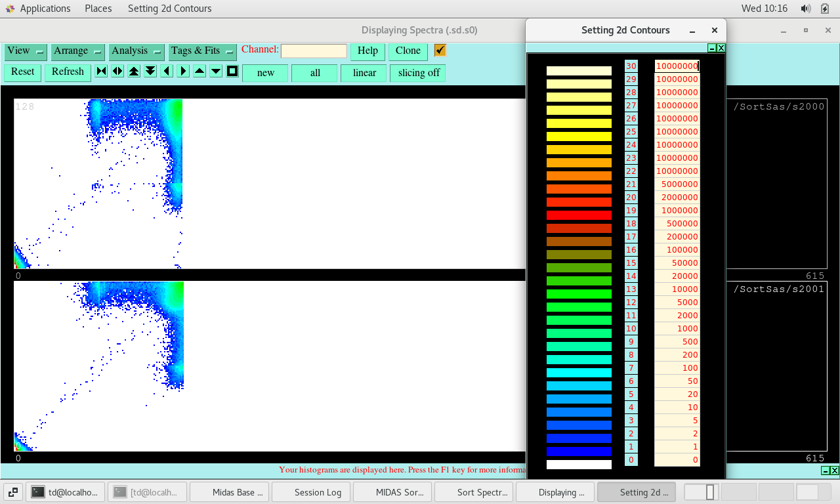840x504 pixels.
Task: Expand the Analysis dropdown menu
Action: click(x=136, y=51)
